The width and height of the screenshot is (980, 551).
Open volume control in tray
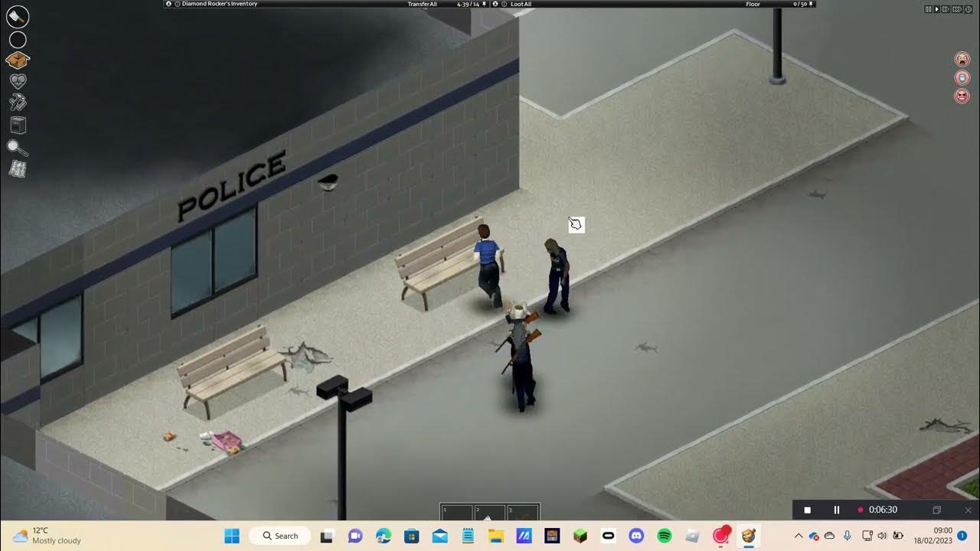pos(881,536)
